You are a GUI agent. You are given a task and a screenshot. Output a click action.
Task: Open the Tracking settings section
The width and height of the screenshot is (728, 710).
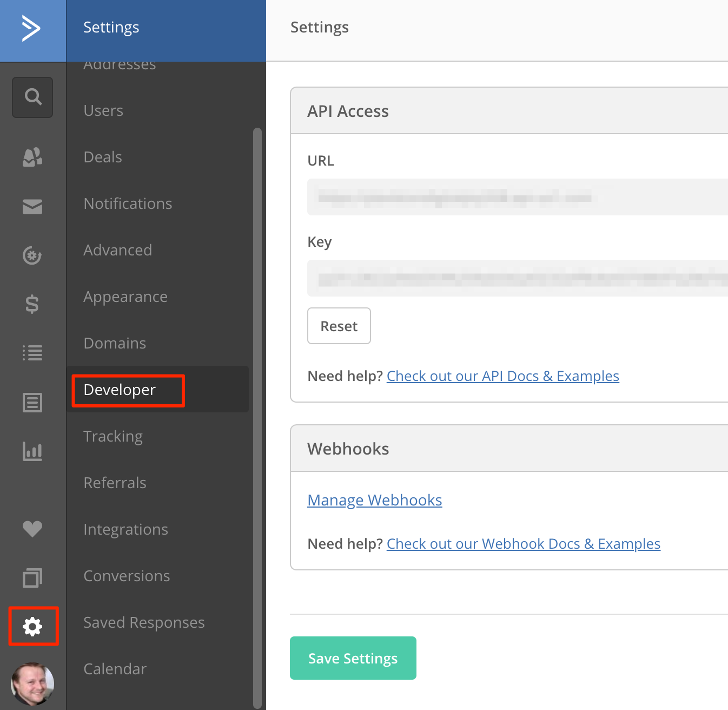point(112,436)
